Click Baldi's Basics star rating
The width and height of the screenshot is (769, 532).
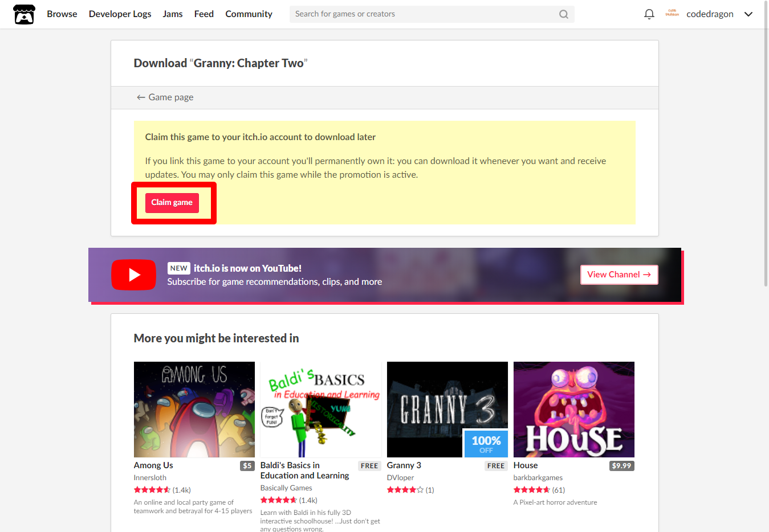tap(279, 500)
